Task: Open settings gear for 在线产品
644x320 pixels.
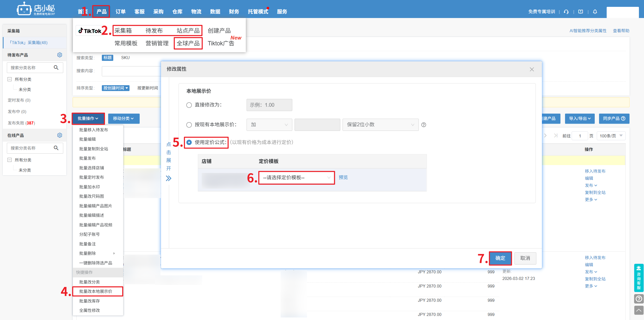Action: coord(60,135)
